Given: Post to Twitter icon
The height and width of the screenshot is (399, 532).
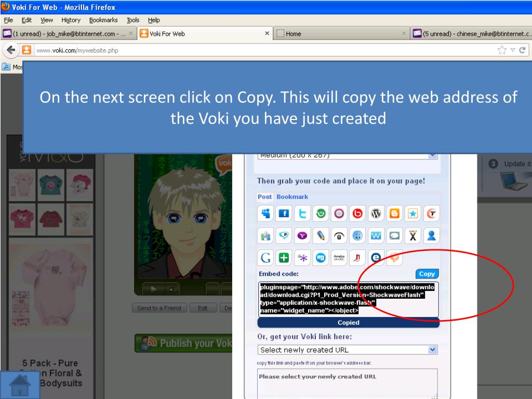Looking at the screenshot, I should (x=302, y=214).
